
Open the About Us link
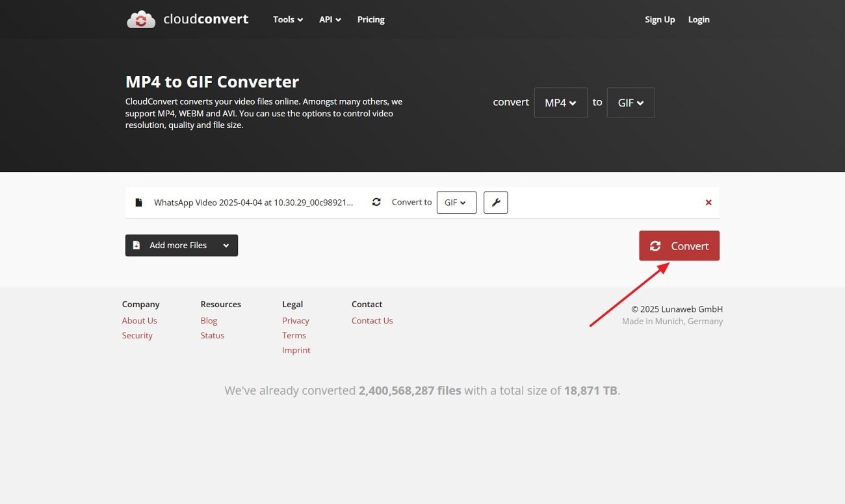tap(139, 321)
